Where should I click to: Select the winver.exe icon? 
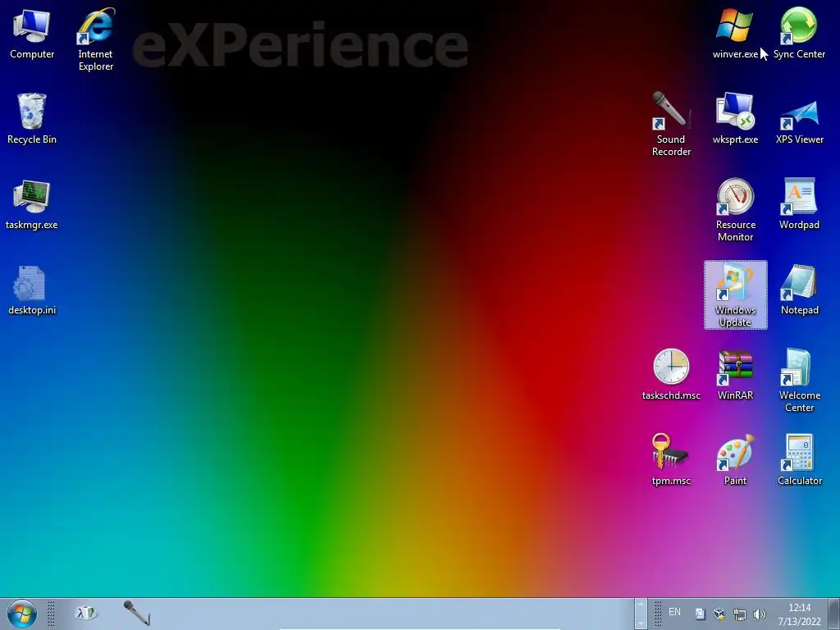[x=735, y=33]
